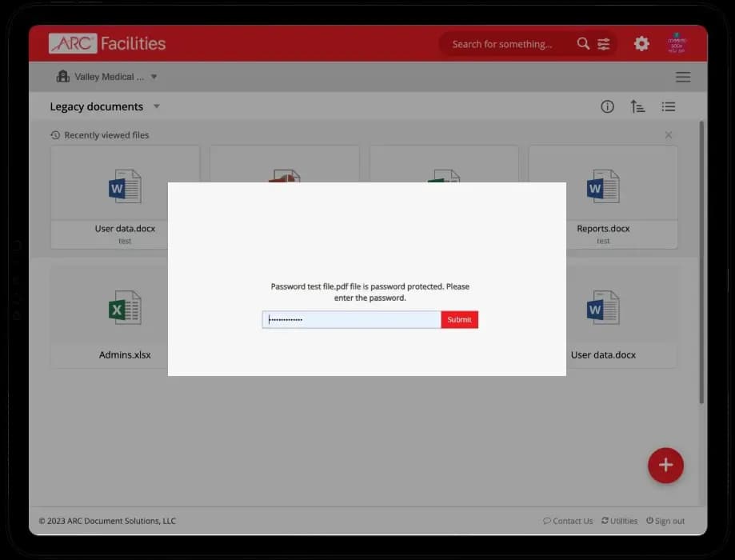Submit the entered password
Image resolution: width=735 pixels, height=560 pixels.
[459, 319]
